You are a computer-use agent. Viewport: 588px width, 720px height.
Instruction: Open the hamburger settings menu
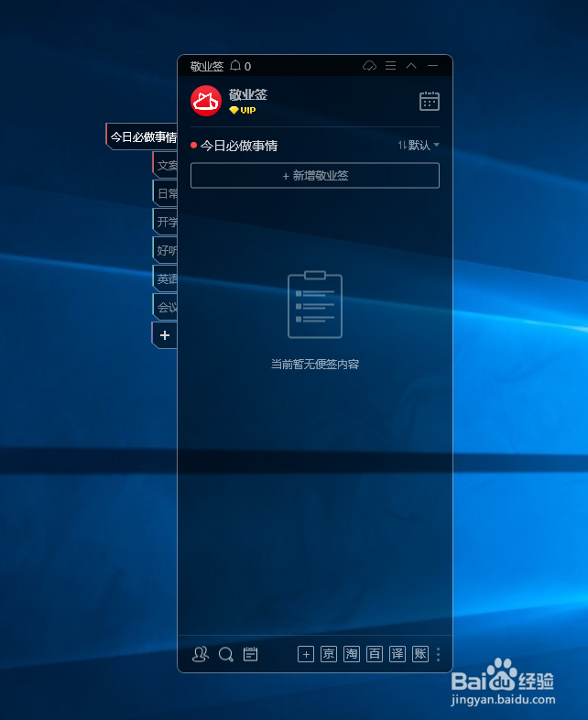coord(390,66)
